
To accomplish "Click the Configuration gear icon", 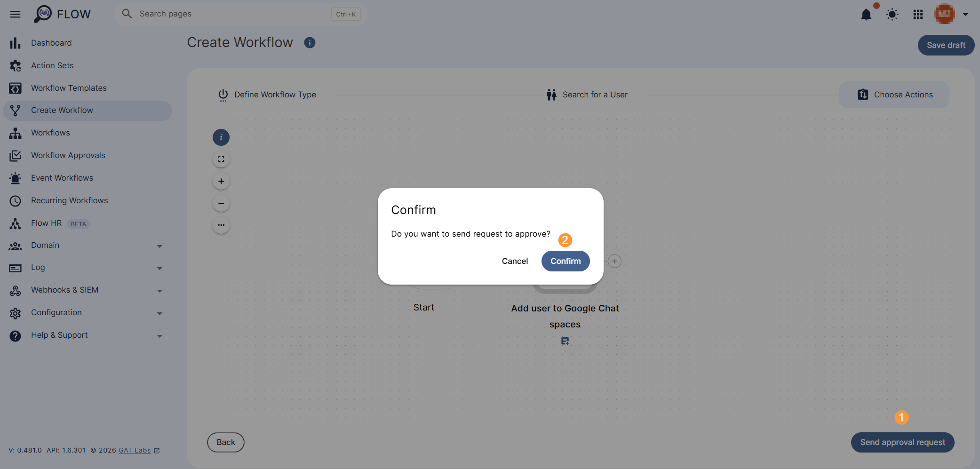I will 15,313.
